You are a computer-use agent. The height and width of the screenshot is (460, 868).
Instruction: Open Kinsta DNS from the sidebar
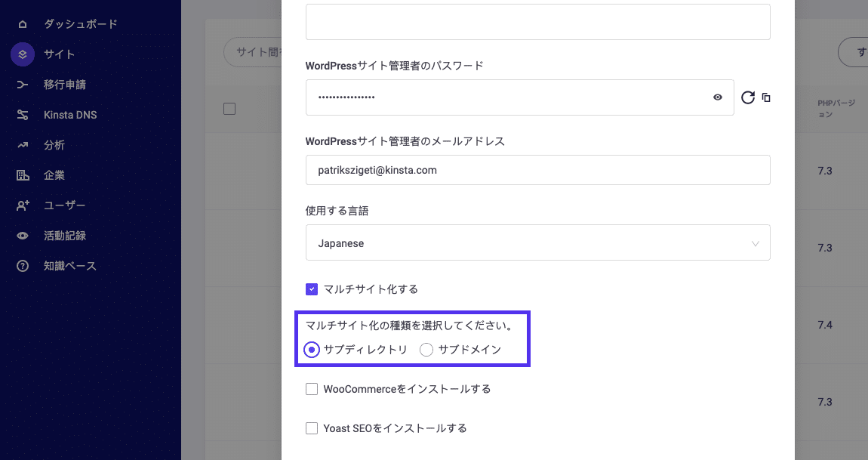click(x=21, y=114)
